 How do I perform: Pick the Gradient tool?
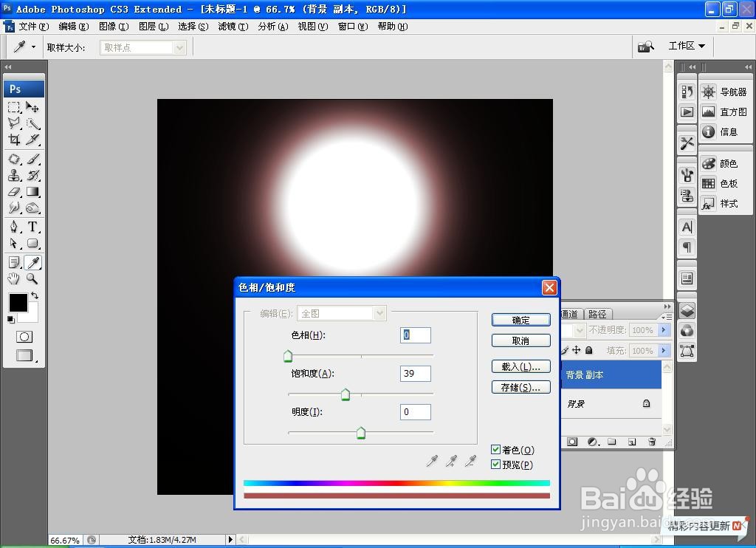[x=31, y=193]
